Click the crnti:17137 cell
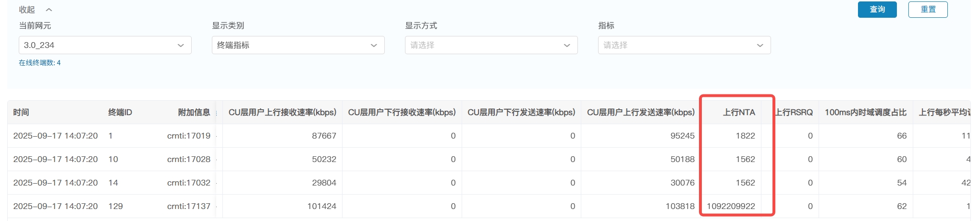 click(x=189, y=206)
